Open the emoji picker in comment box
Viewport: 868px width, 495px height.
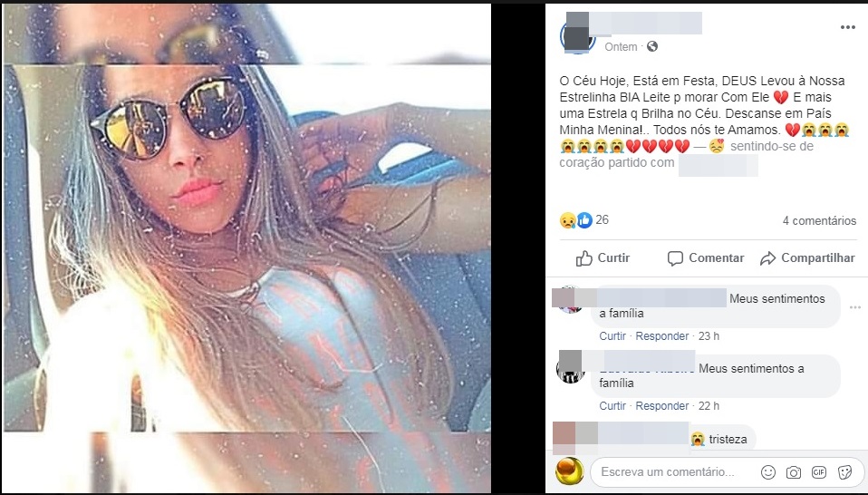tap(767, 471)
